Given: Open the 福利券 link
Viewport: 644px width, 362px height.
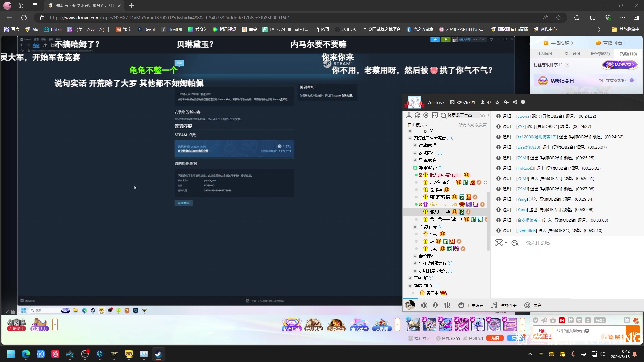Looking at the screenshot, I should pyautogui.click(x=419, y=339).
